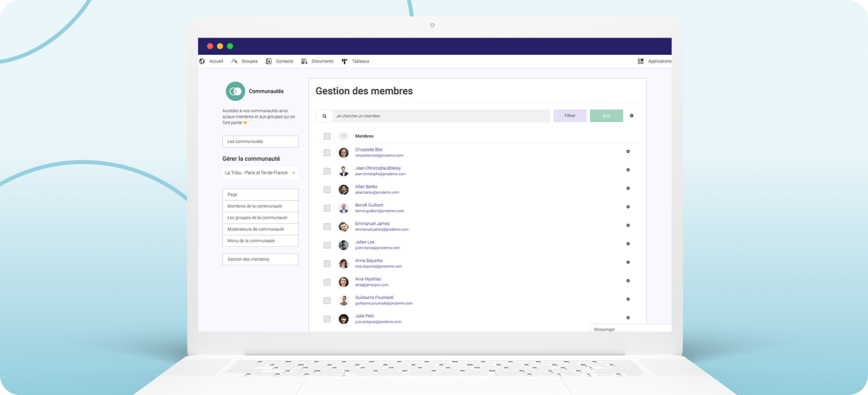Open the gear menu for Julien Lee
Image resolution: width=868 pixels, height=395 pixels.
coord(628,244)
